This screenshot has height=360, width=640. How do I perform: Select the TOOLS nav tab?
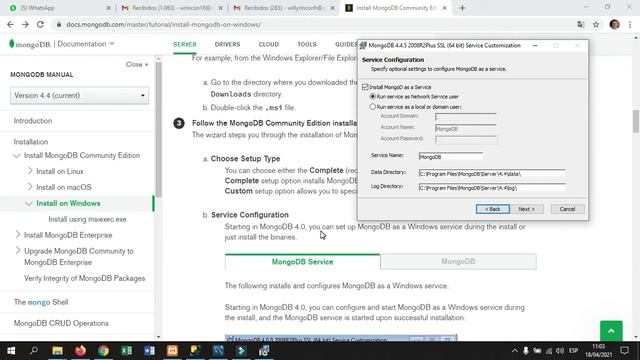pos(307,44)
